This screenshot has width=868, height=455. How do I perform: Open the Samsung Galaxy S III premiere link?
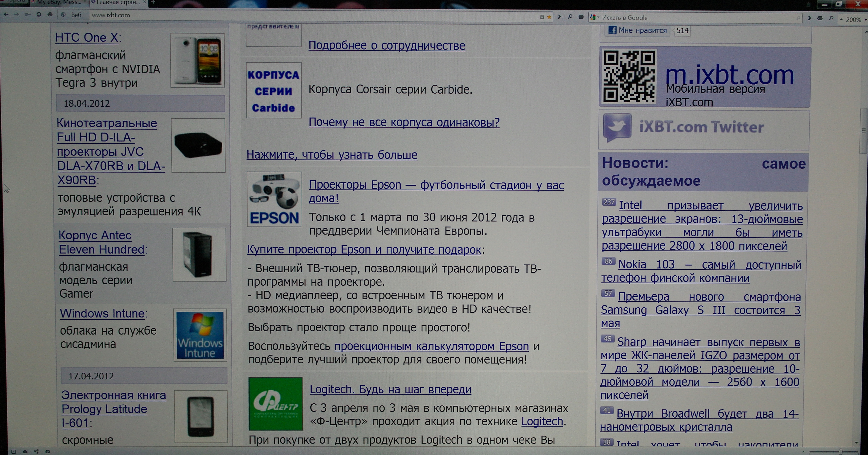click(701, 310)
